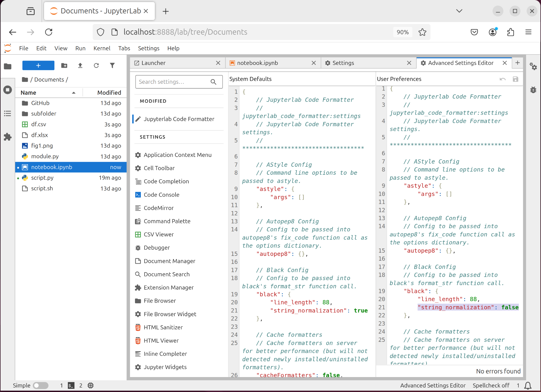The height and width of the screenshot is (392, 541).
Task: Open Firefox application menu hamburger
Action: pyautogui.click(x=528, y=32)
